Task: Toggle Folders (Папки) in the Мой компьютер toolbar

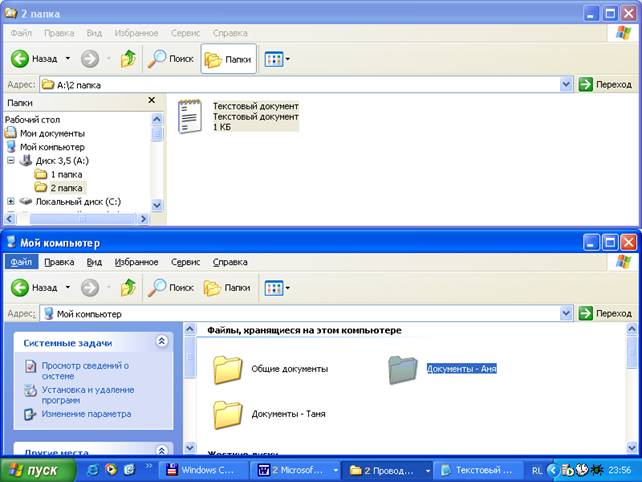Action: pos(227,288)
